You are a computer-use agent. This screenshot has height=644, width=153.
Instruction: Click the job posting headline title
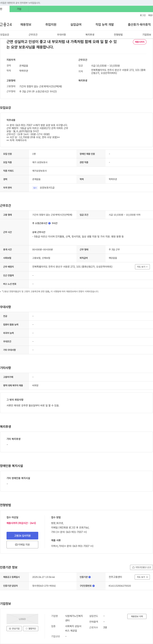(62, 44)
